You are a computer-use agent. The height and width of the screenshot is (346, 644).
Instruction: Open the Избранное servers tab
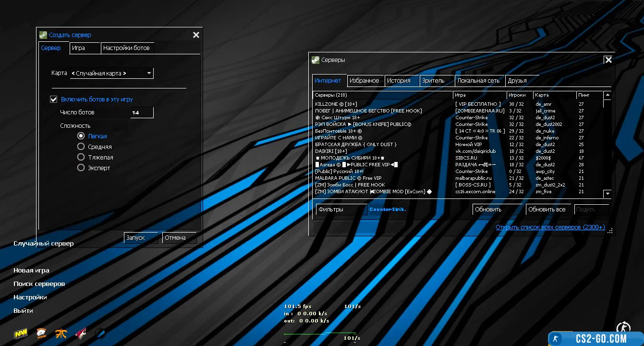click(364, 81)
